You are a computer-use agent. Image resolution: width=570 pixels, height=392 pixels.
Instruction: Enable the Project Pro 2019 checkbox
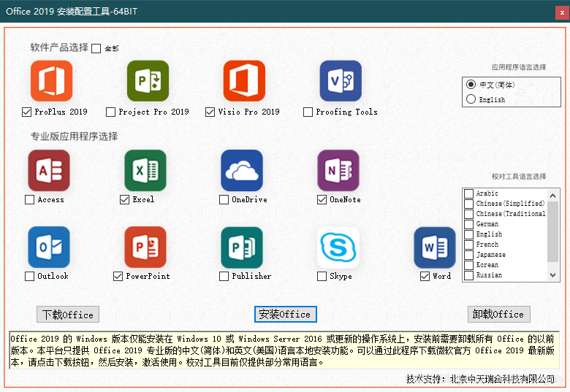[110, 112]
